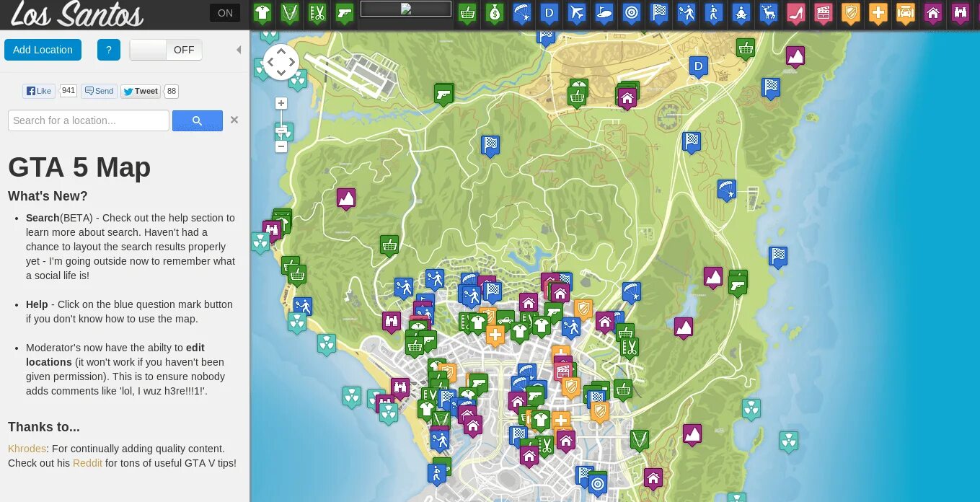Toggle the golf filter in toolbar
Screen dimensions: 980x502
[604, 13]
